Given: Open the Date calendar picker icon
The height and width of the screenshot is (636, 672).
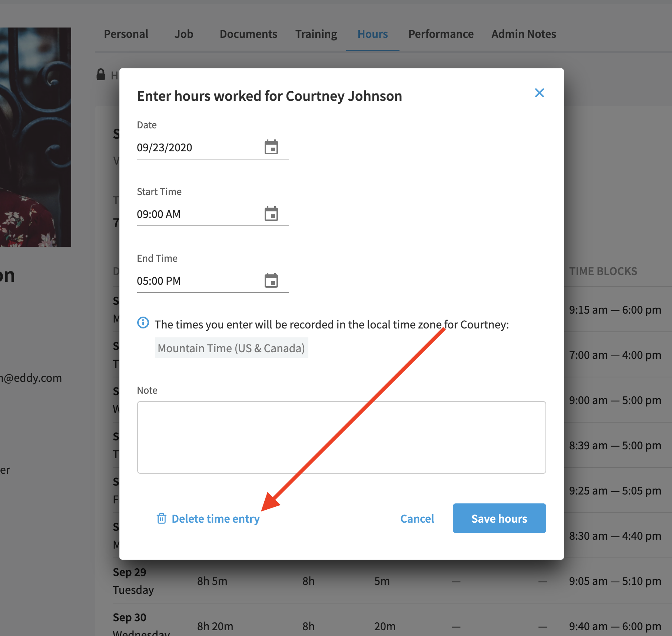Looking at the screenshot, I should pos(271,147).
